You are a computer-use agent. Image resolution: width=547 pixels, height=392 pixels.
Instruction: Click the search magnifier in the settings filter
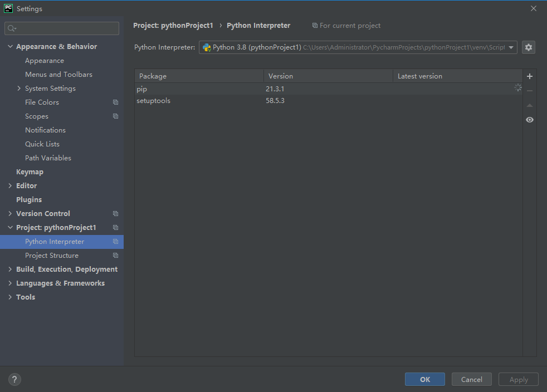pyautogui.click(x=11, y=27)
